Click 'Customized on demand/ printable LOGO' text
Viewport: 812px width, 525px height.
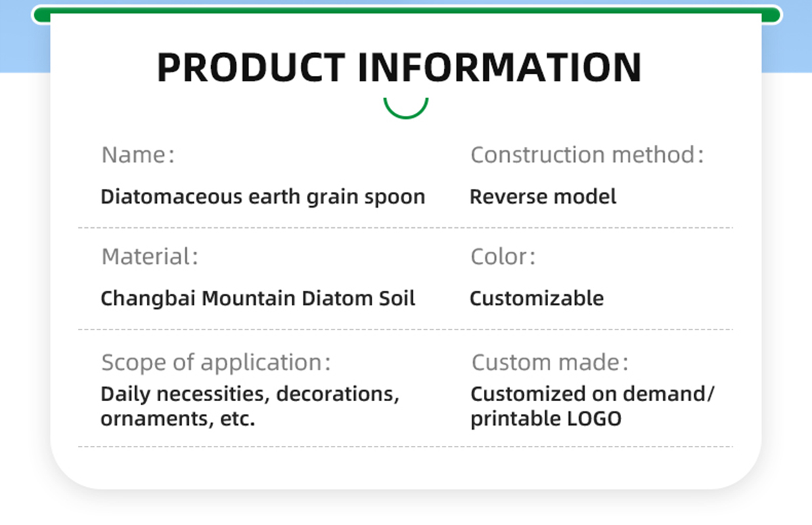[592, 406]
